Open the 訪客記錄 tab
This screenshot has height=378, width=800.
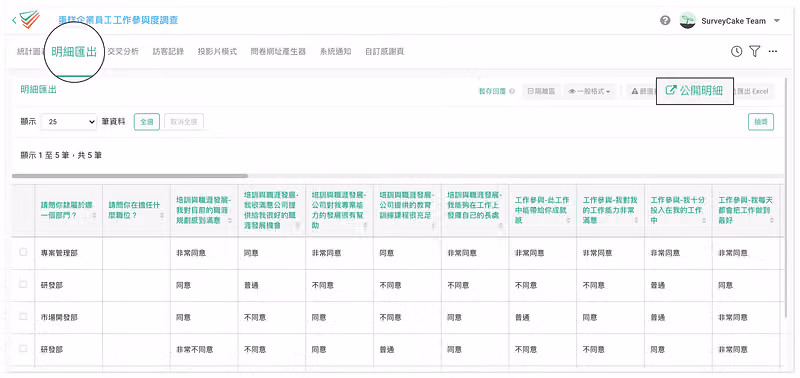(x=168, y=52)
